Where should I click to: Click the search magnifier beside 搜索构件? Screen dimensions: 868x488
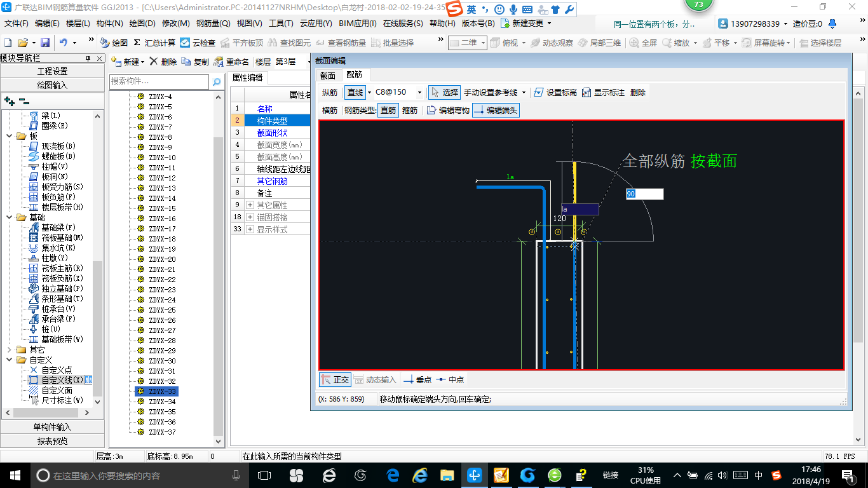click(217, 81)
